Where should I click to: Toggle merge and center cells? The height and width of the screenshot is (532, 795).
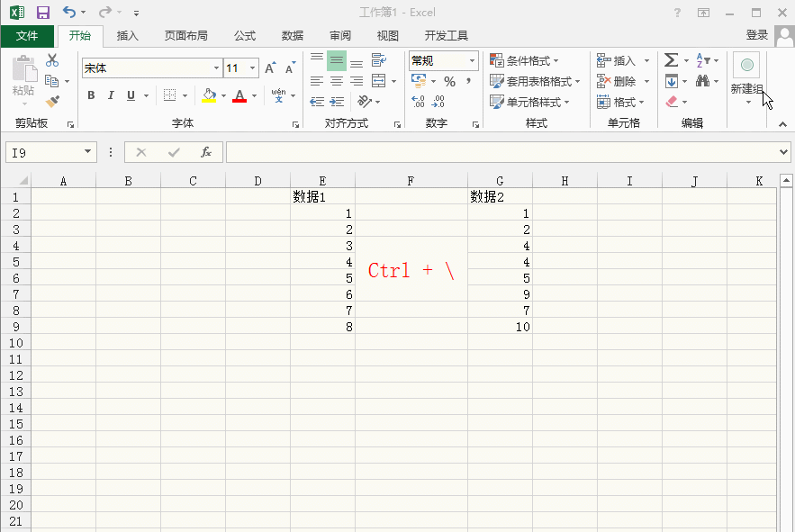(x=379, y=81)
